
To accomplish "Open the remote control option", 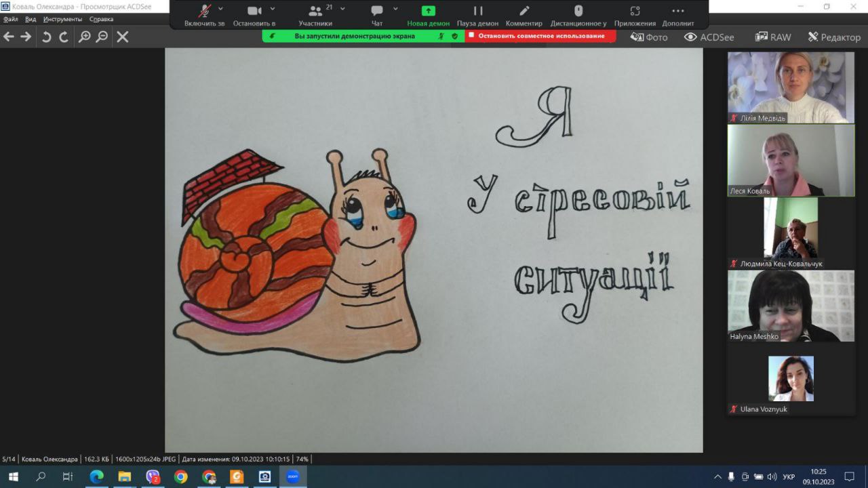I will [578, 12].
